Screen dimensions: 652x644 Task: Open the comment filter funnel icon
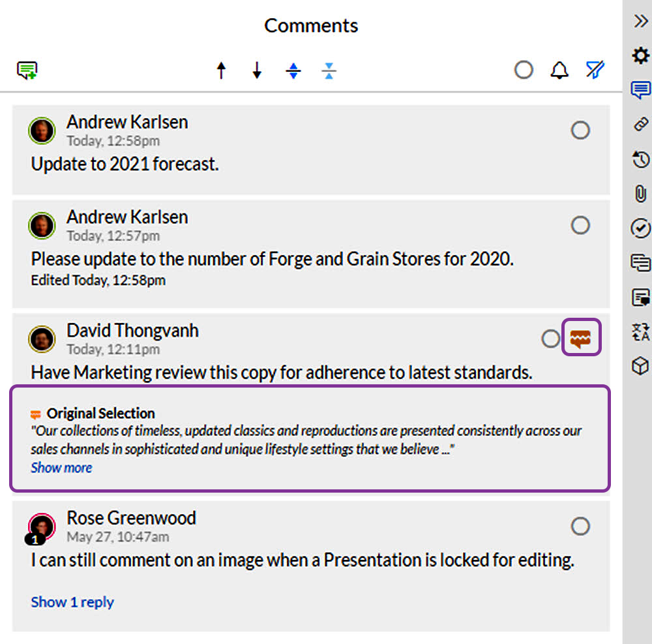595,69
